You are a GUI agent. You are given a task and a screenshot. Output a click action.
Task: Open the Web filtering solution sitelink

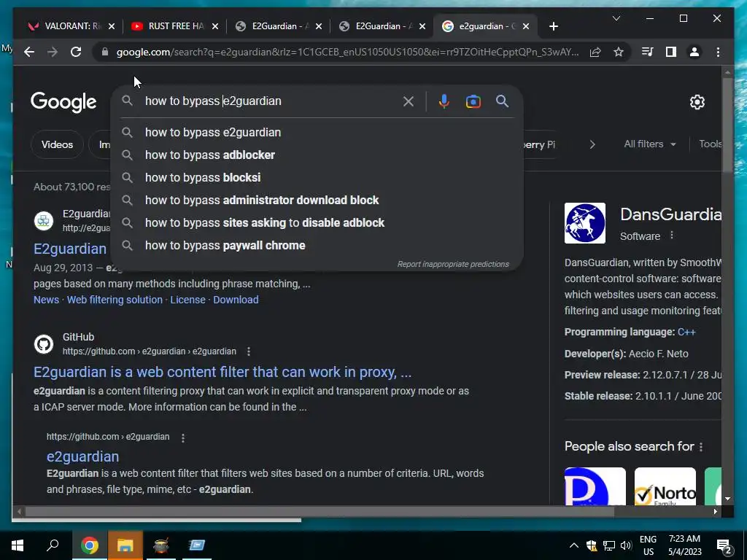pyautogui.click(x=115, y=300)
